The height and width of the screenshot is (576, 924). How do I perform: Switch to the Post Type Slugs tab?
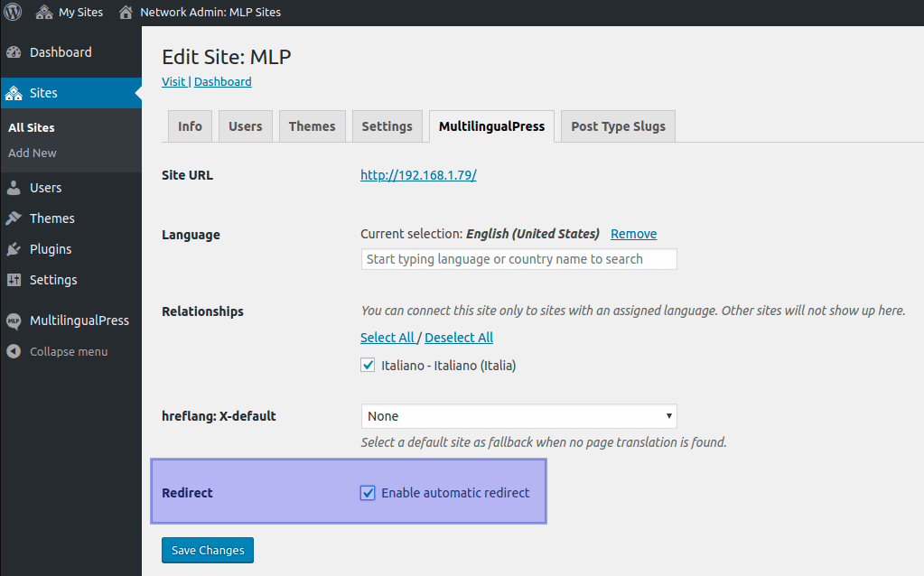click(618, 126)
